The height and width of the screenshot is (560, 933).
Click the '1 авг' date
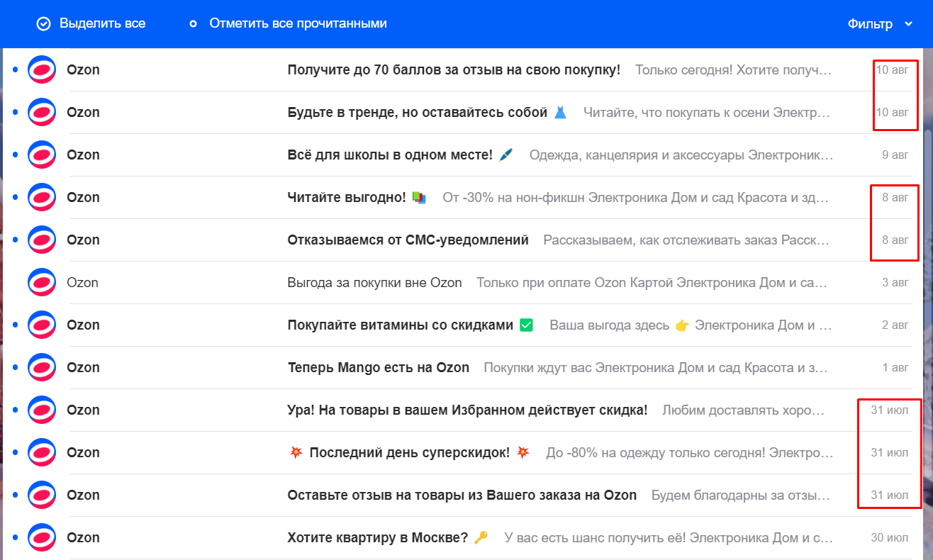coord(895,367)
